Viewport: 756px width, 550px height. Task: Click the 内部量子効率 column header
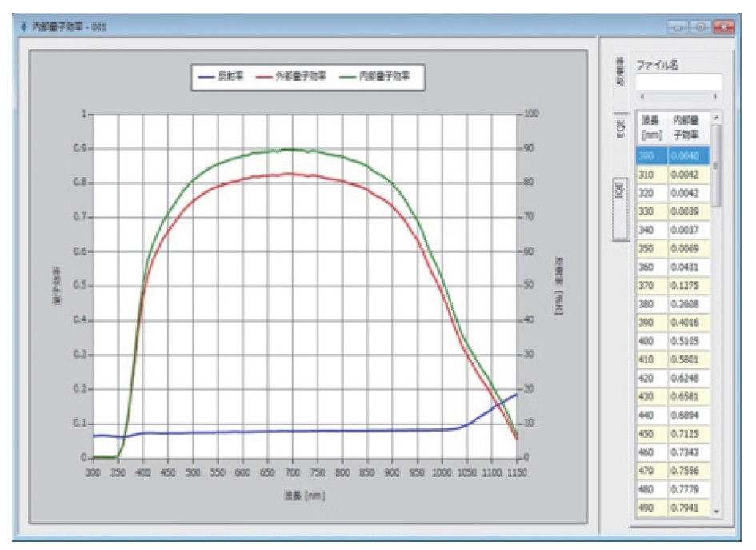tap(689, 128)
